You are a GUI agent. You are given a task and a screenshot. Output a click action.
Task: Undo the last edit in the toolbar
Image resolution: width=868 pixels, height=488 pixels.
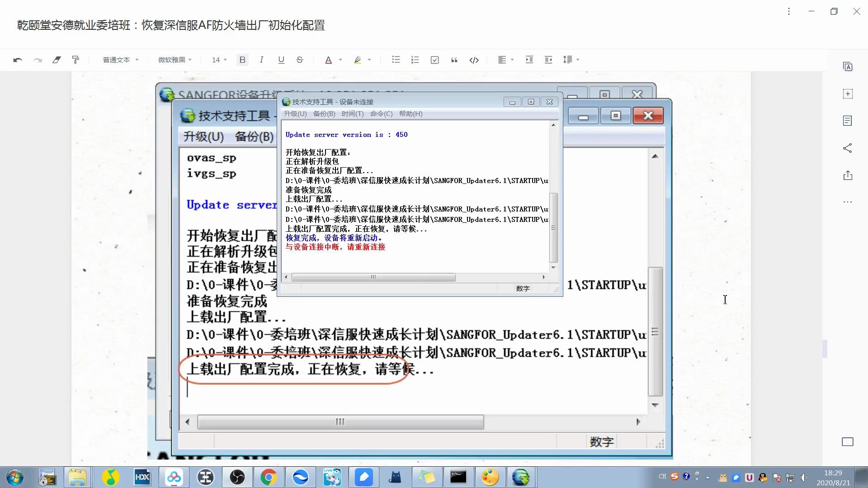pos(18,60)
